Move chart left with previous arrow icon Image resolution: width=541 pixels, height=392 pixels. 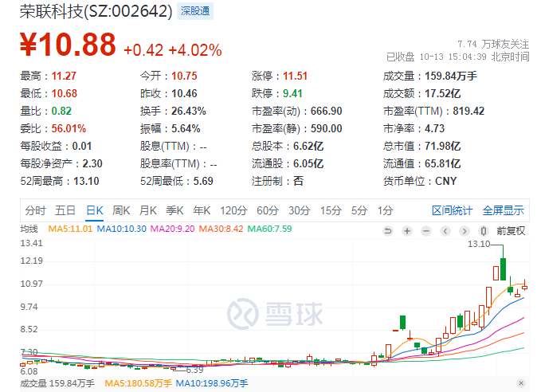pos(445,231)
